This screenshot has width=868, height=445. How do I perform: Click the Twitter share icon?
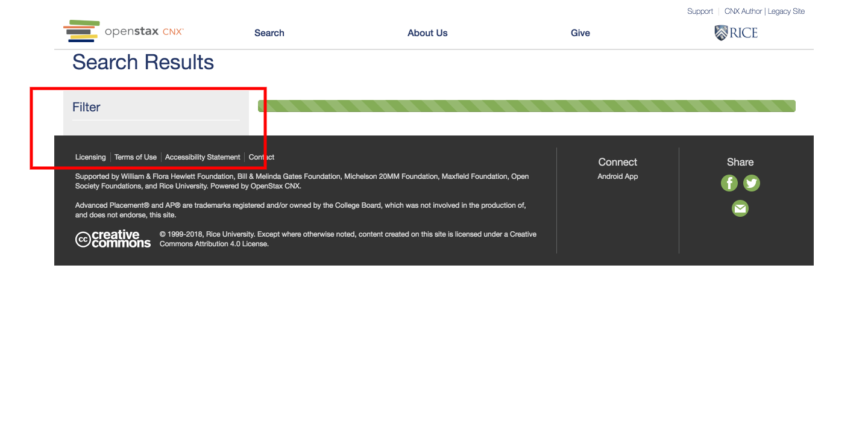pyautogui.click(x=752, y=183)
